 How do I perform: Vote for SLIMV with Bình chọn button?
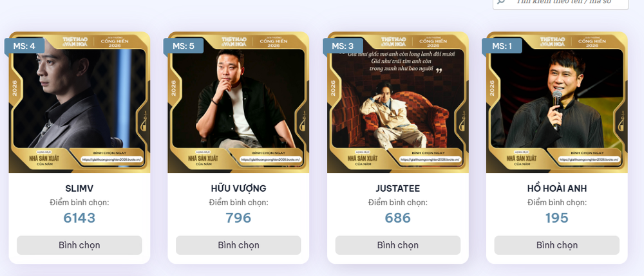(79, 245)
